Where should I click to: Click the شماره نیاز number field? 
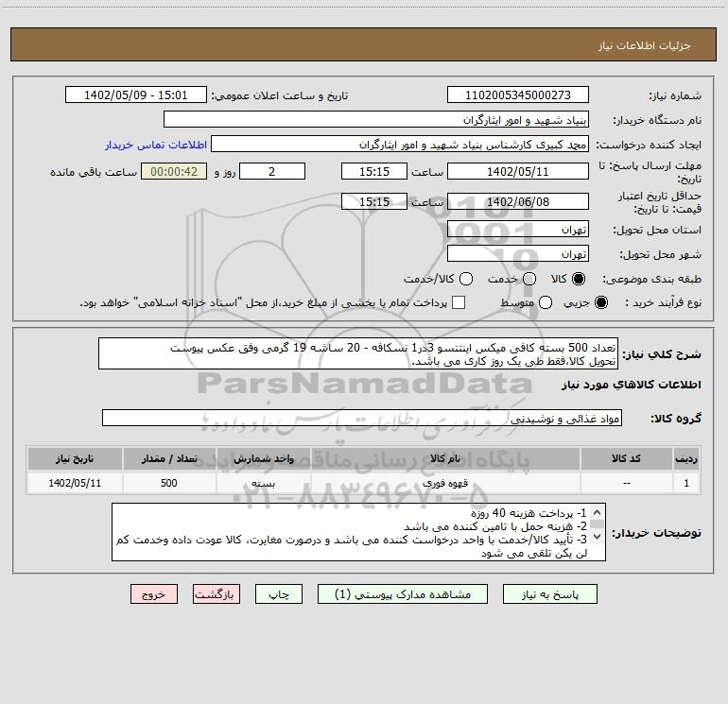517,95
